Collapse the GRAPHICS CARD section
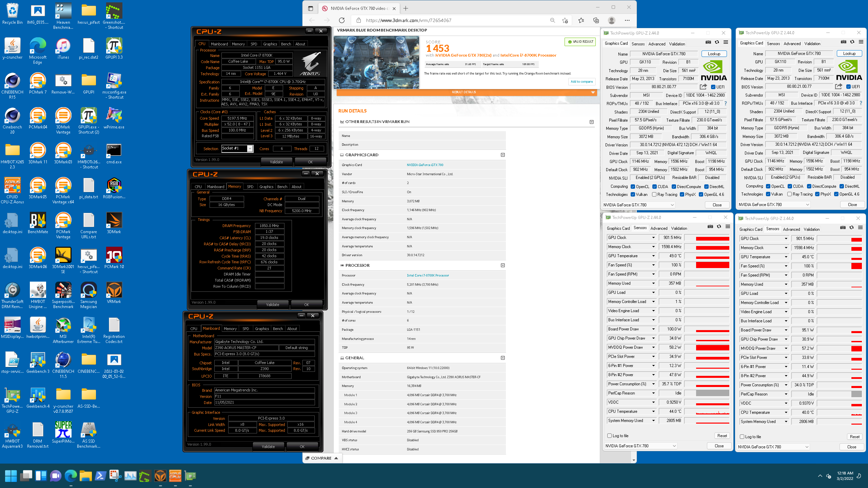The height and width of the screenshot is (488, 868). 503,155
